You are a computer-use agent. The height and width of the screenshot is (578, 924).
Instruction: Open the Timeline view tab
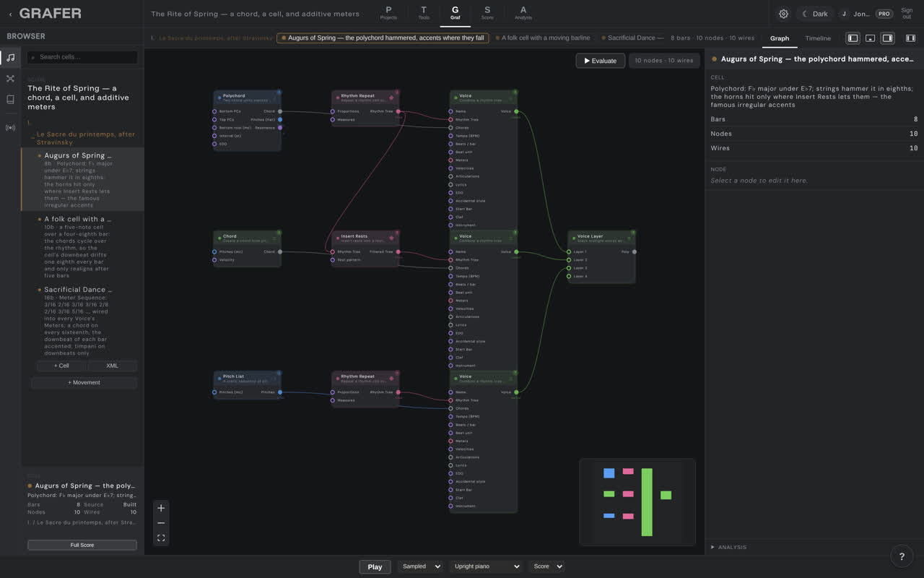[818, 38]
